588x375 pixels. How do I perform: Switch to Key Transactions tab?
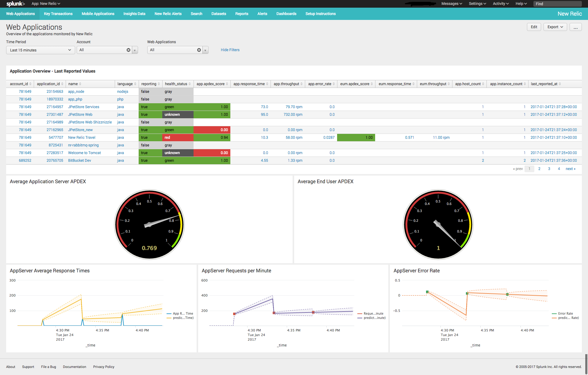(58, 14)
